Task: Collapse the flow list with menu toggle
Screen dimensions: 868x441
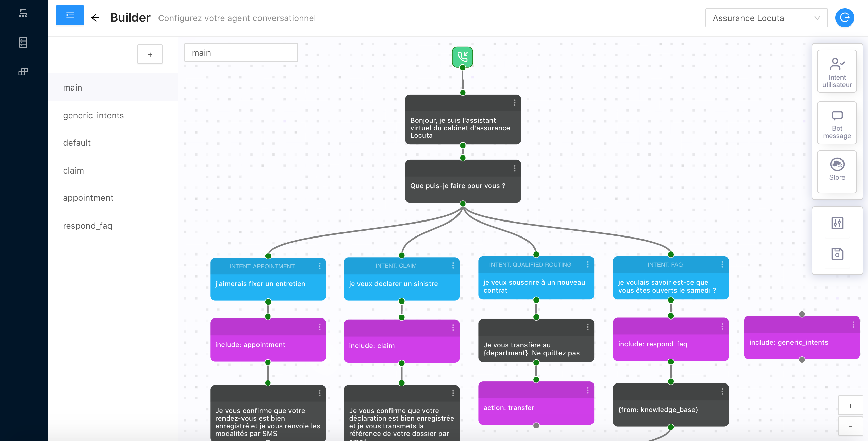Action: point(70,15)
